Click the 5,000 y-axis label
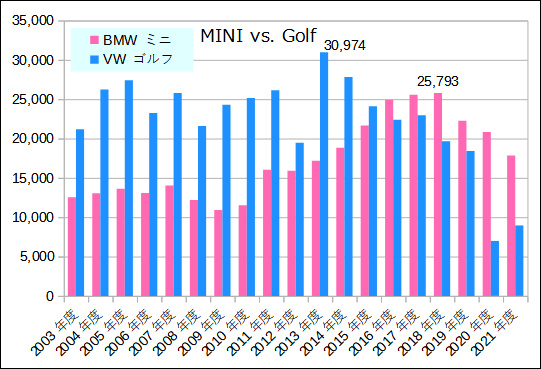This screenshot has height=369, width=541. pos(37,257)
